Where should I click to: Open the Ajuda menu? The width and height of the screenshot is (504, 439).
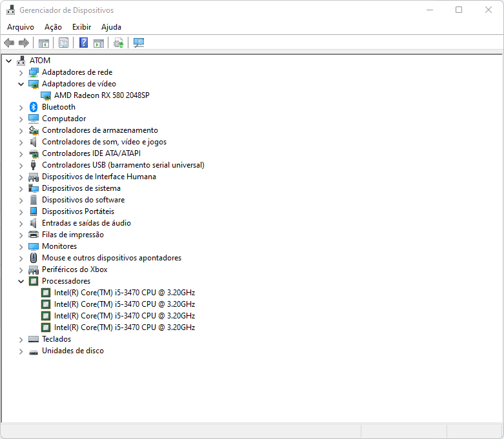pos(111,27)
